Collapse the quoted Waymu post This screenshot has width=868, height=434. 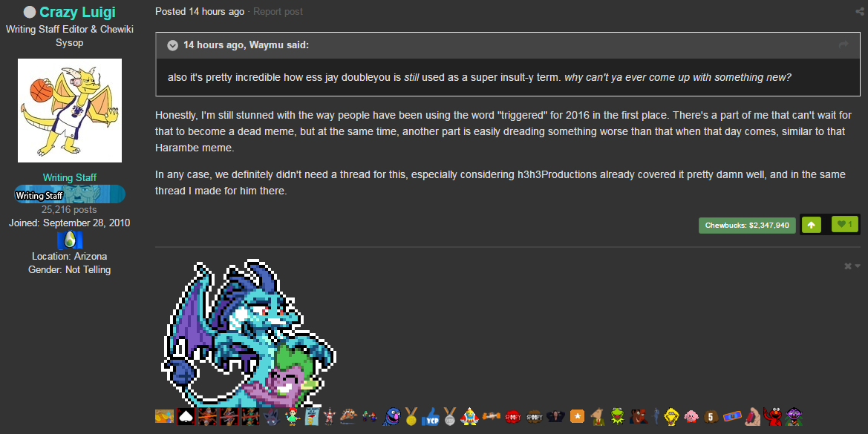(173, 45)
